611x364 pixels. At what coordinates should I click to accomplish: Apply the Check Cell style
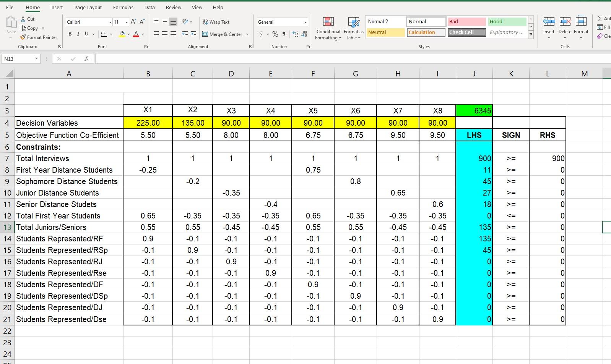(x=466, y=32)
